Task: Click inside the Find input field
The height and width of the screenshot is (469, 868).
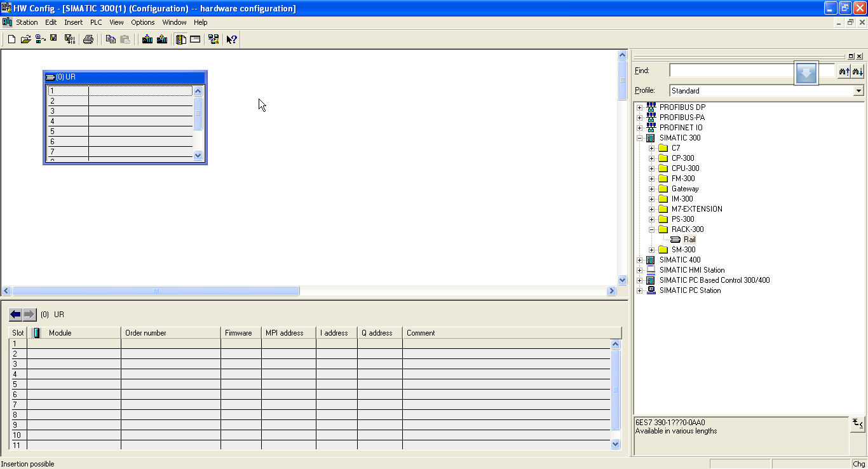Action: pyautogui.click(x=731, y=71)
